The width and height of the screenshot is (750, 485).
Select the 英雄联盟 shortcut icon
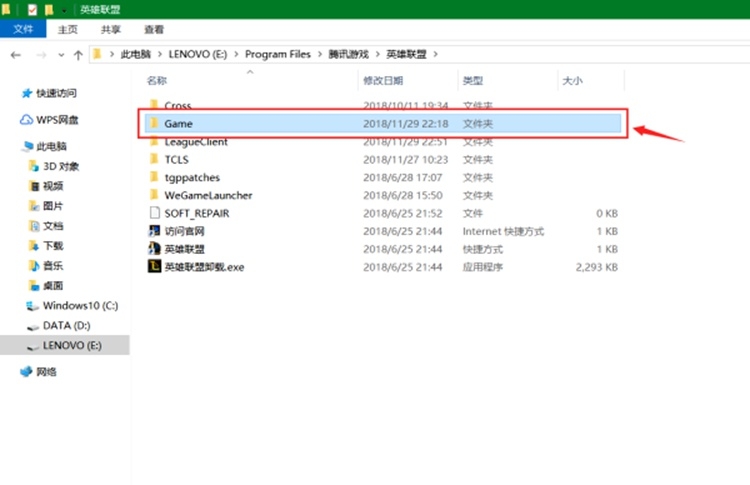click(x=154, y=249)
